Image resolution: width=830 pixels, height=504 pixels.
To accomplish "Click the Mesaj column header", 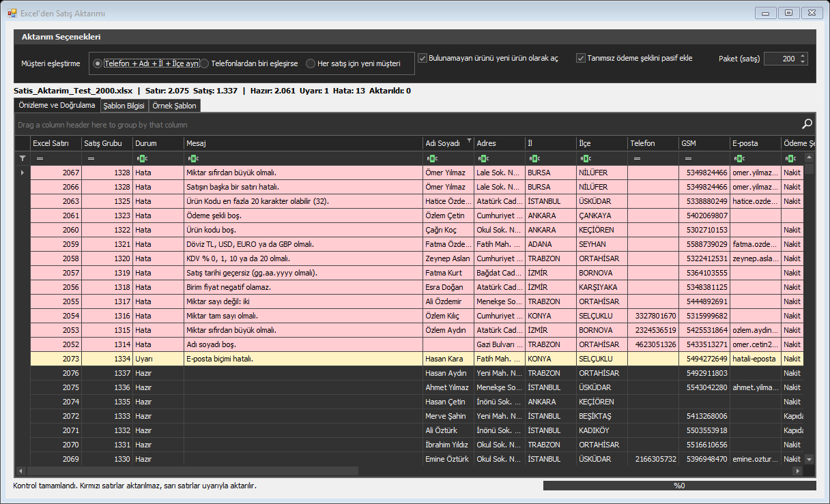I will coord(304,143).
